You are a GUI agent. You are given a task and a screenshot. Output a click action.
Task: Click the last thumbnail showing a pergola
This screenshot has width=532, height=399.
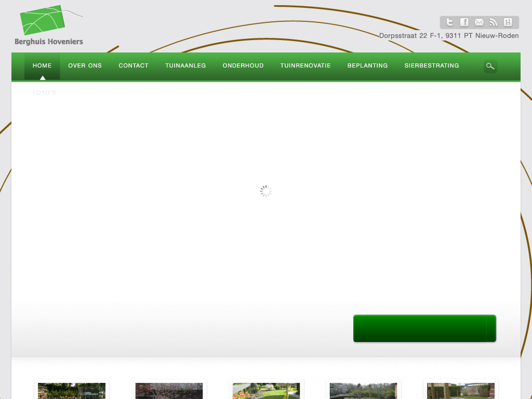461,391
